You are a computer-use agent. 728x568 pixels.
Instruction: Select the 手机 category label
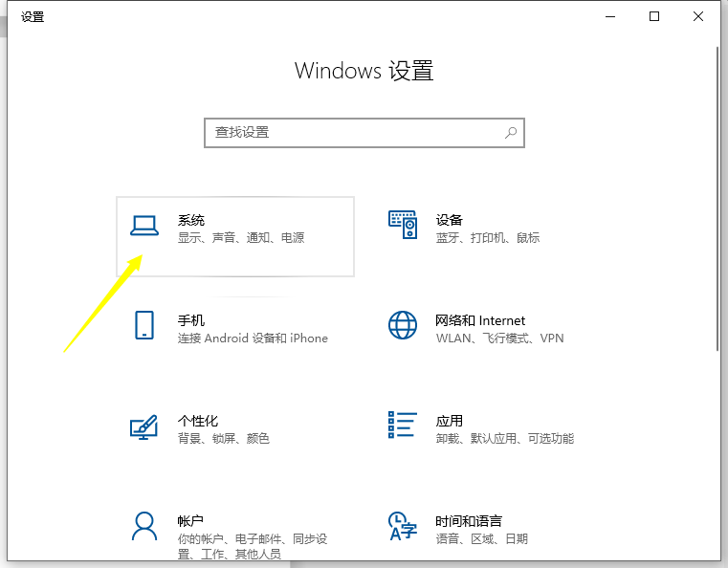click(191, 321)
